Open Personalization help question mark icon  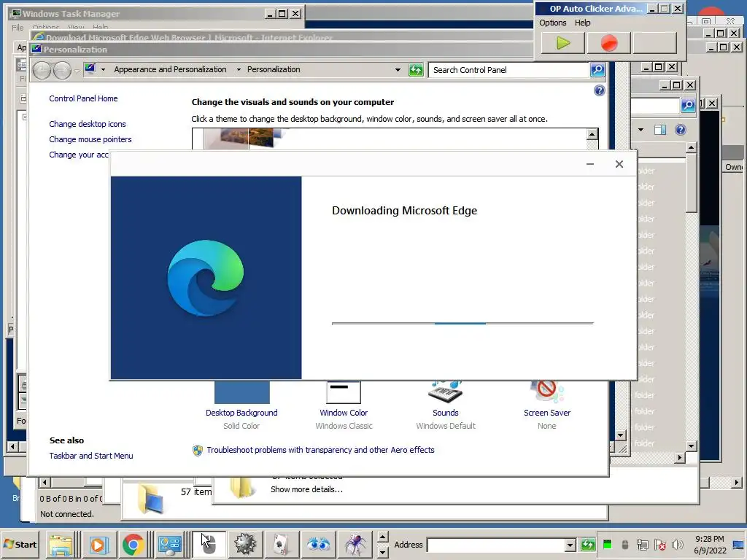[x=600, y=90]
